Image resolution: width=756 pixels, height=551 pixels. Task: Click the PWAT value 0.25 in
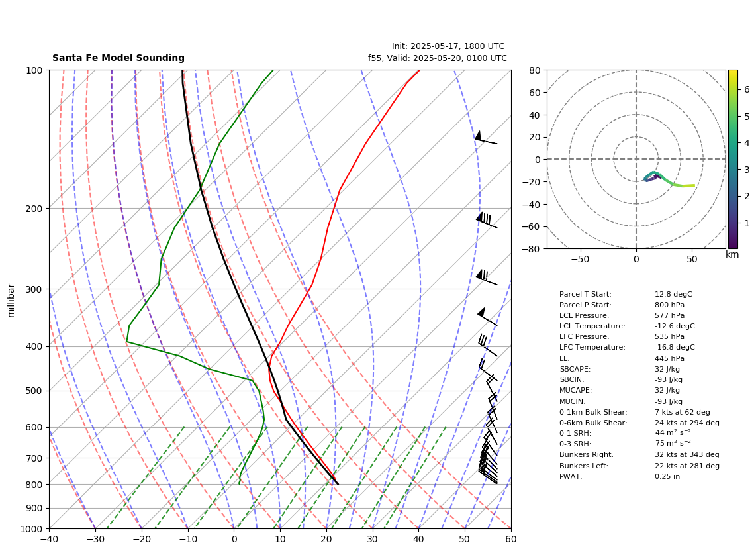[667, 476]
